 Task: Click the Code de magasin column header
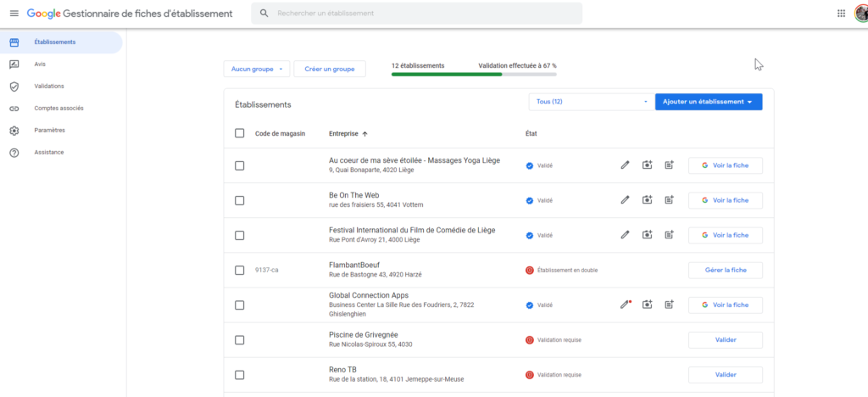[x=280, y=133]
